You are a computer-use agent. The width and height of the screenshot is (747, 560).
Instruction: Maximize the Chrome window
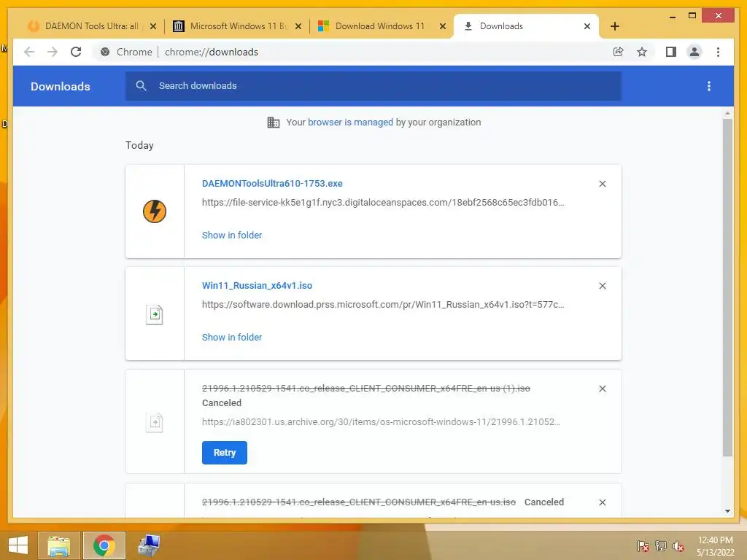692,16
